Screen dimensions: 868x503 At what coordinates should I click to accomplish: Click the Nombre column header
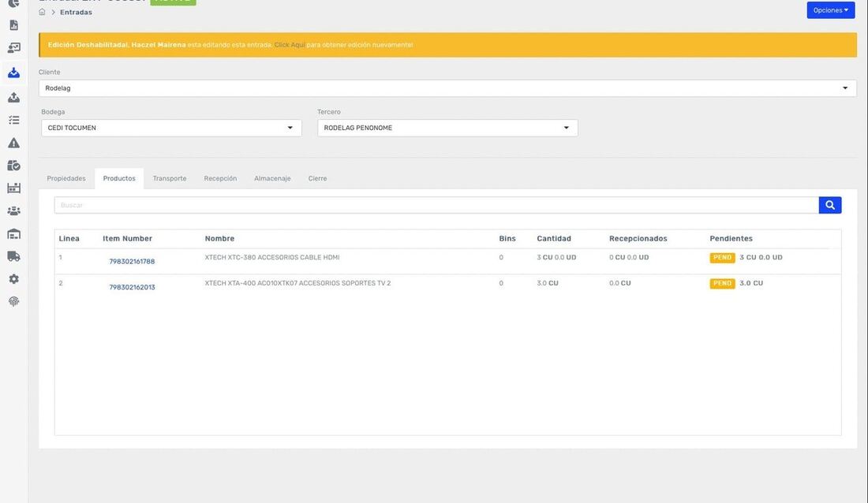(220, 239)
